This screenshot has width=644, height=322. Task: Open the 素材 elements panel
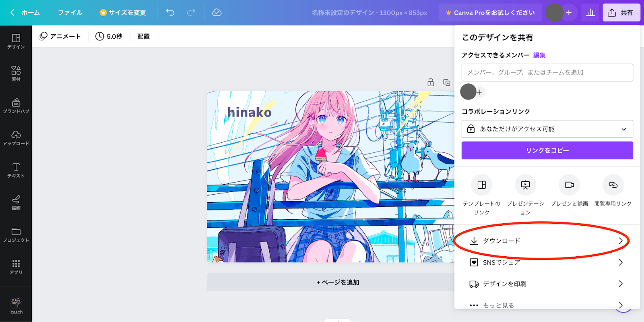(16, 73)
